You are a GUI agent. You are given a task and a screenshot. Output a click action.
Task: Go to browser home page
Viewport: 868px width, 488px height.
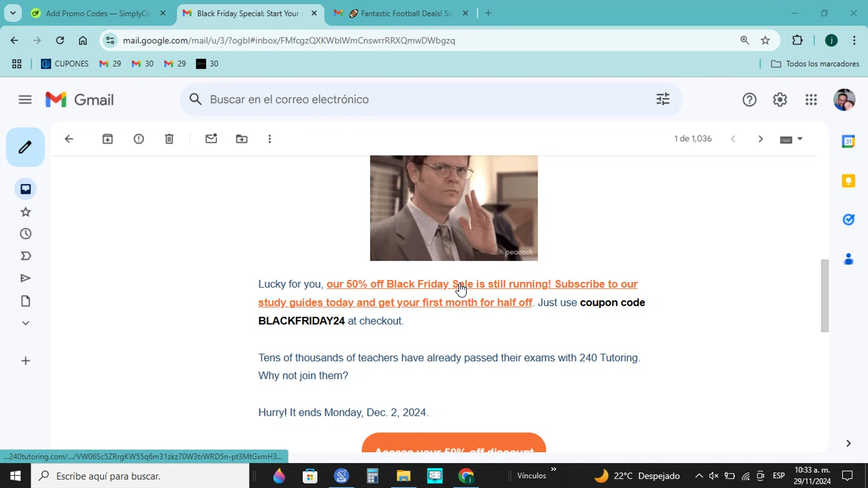click(x=83, y=41)
